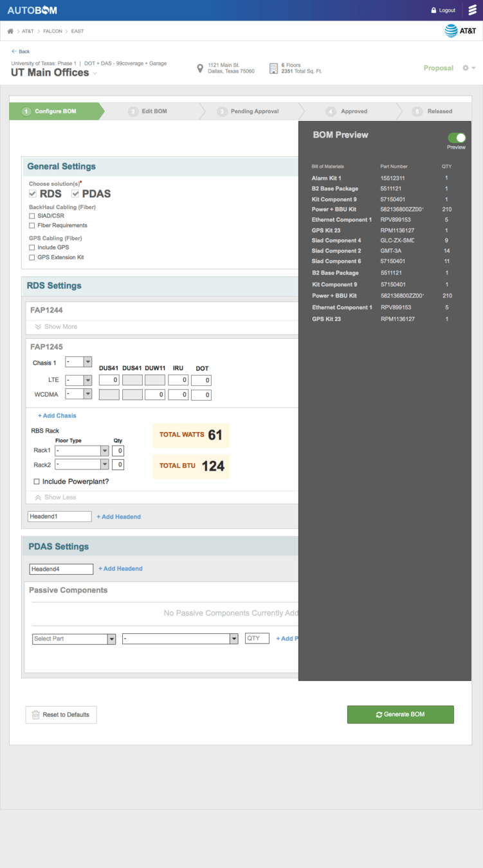Click the building floors icon
483x868 pixels.
273,68
